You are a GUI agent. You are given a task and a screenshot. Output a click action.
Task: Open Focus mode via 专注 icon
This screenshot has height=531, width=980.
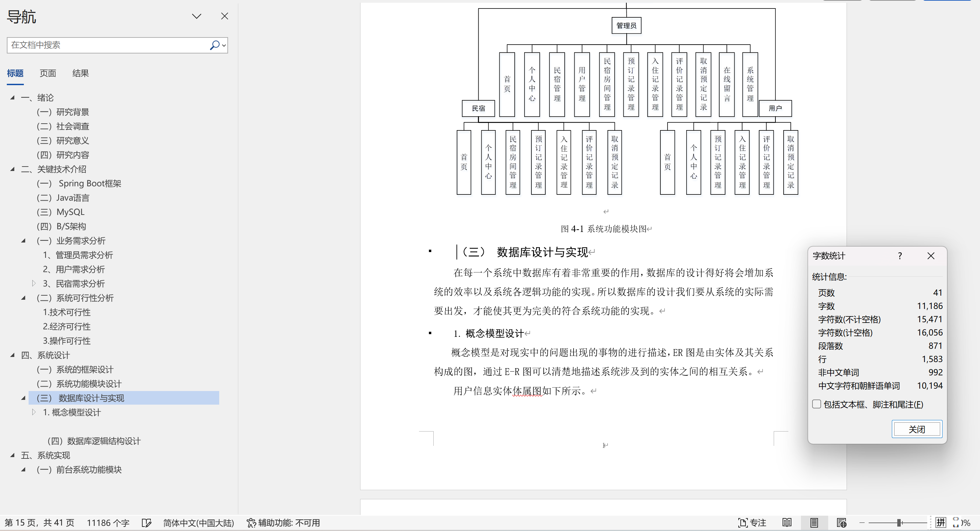(751, 522)
